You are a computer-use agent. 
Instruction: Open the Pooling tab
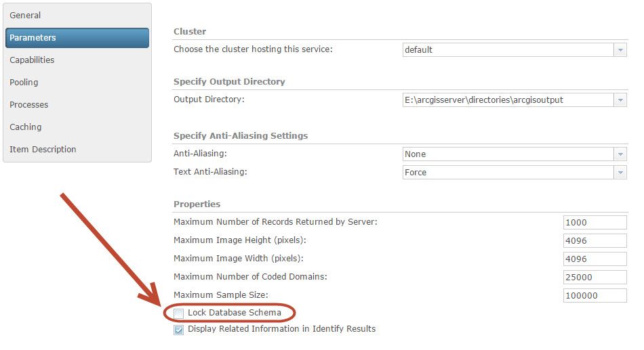24,83
